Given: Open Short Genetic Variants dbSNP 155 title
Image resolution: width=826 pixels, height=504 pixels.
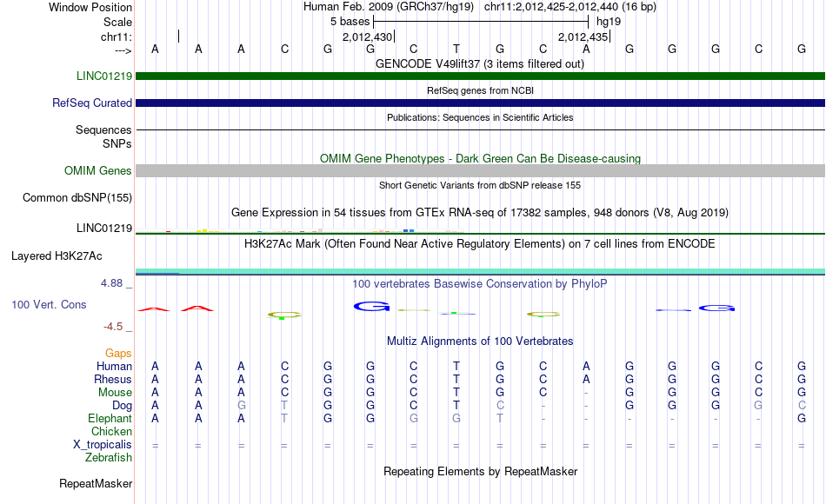Looking at the screenshot, I should pyautogui.click(x=480, y=185).
